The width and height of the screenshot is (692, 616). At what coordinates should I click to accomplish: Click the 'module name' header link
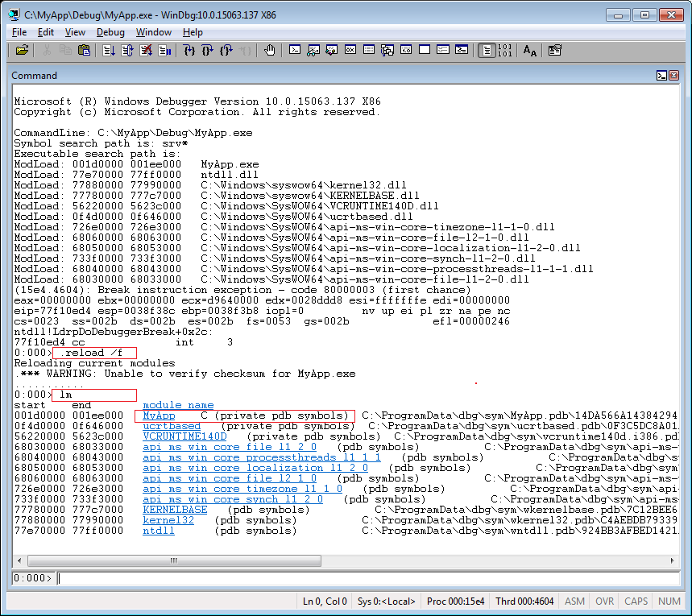[x=178, y=405]
